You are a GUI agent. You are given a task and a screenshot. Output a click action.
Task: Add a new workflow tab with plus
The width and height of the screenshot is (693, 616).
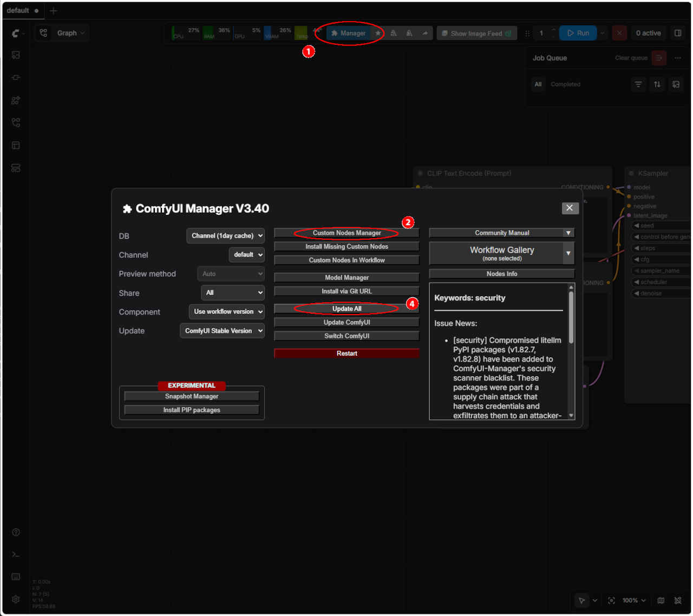[53, 11]
